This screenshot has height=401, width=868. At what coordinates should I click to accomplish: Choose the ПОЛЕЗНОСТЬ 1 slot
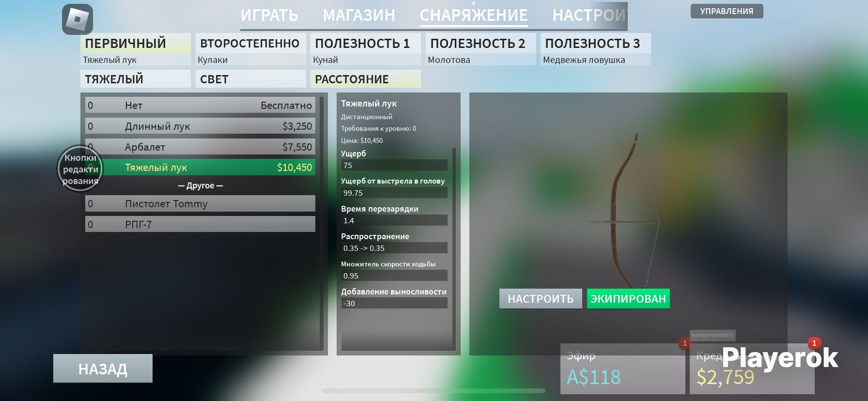(x=366, y=49)
